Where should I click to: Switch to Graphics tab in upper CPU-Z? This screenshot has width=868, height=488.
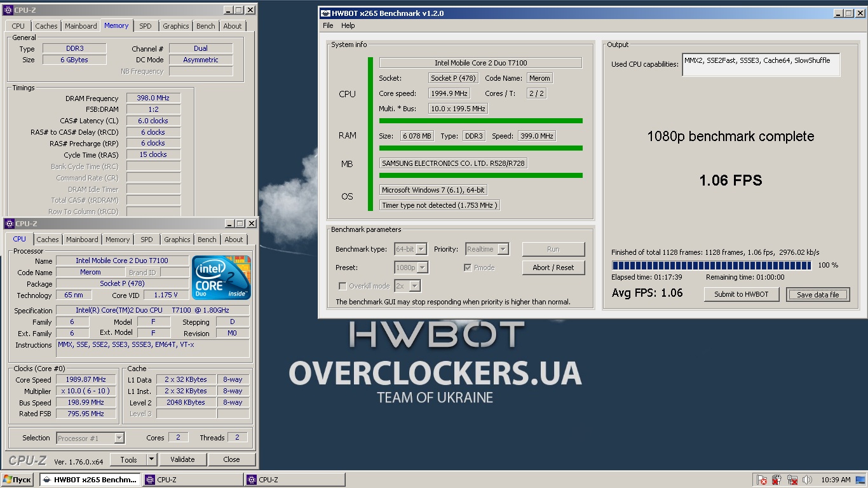[x=176, y=26]
